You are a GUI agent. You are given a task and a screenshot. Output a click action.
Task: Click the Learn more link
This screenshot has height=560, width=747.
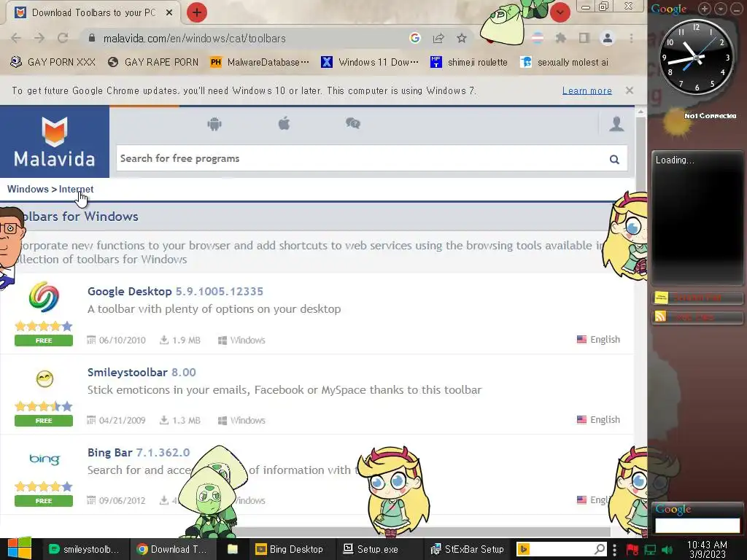(x=587, y=90)
